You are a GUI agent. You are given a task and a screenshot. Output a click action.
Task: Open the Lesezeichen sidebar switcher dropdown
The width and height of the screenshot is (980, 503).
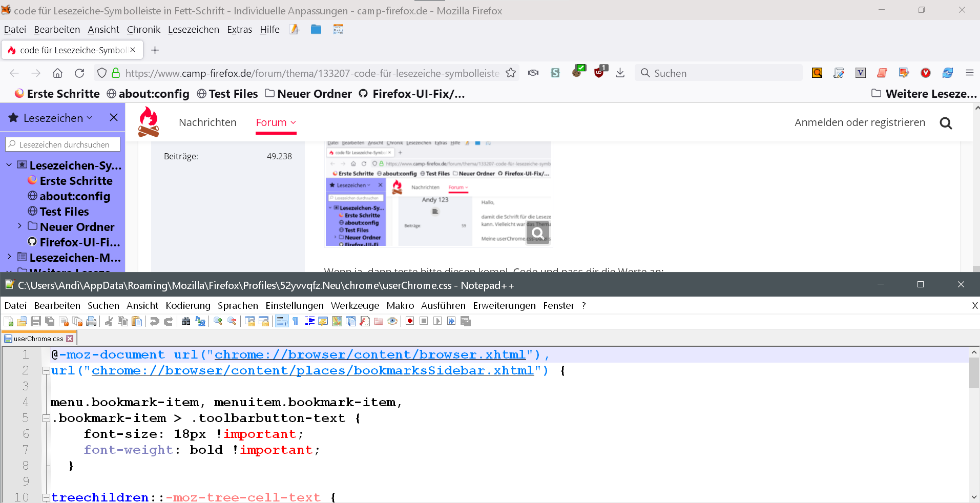pyautogui.click(x=57, y=118)
